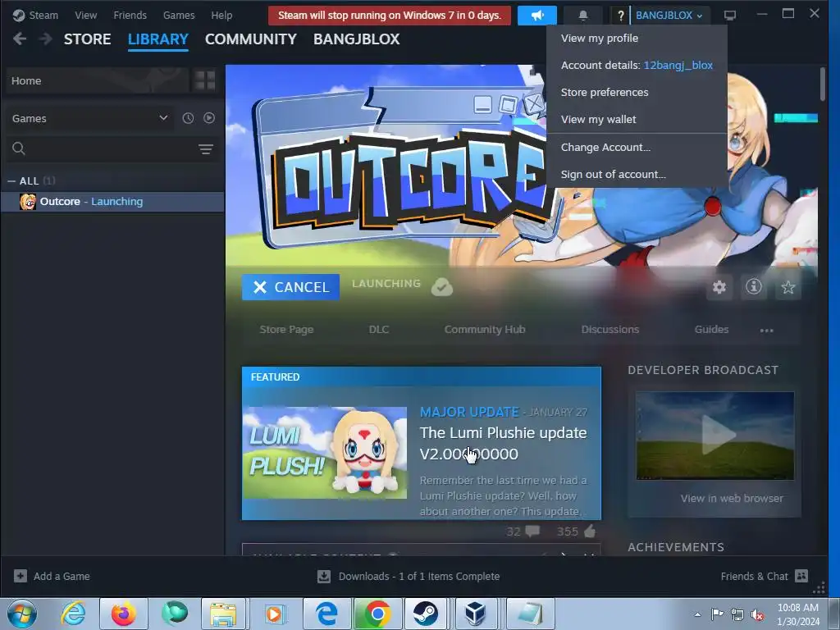
Task: Open Account details 12bangj_blox
Action: 637,66
